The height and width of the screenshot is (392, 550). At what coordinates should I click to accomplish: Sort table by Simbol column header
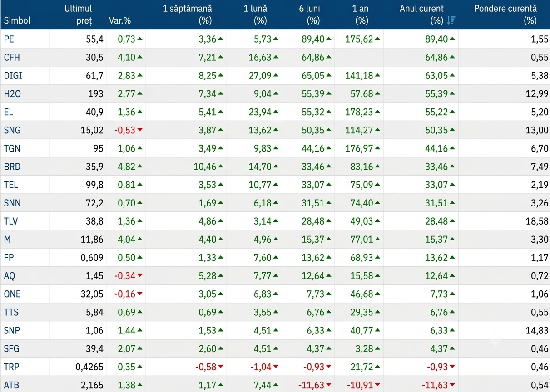click(x=17, y=20)
